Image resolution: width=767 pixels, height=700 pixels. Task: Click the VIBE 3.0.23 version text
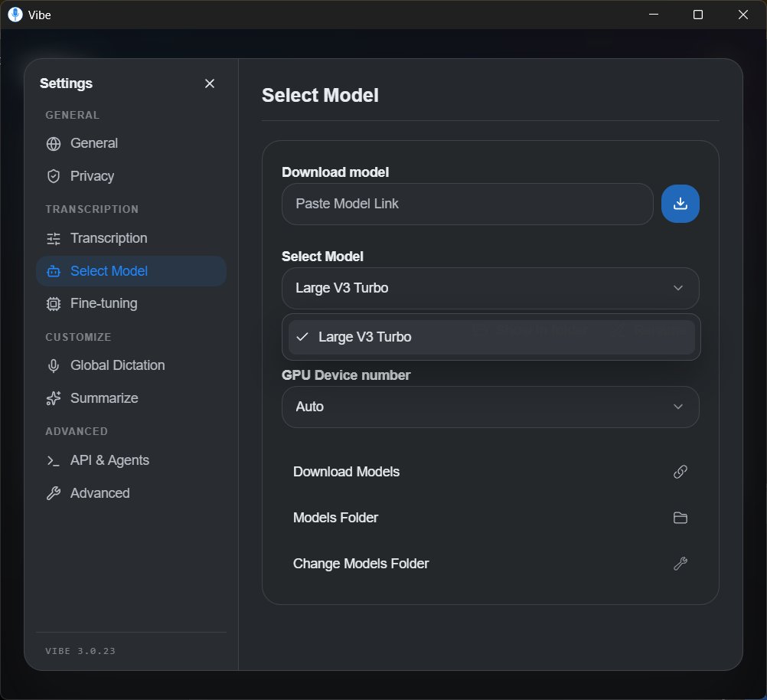click(80, 651)
